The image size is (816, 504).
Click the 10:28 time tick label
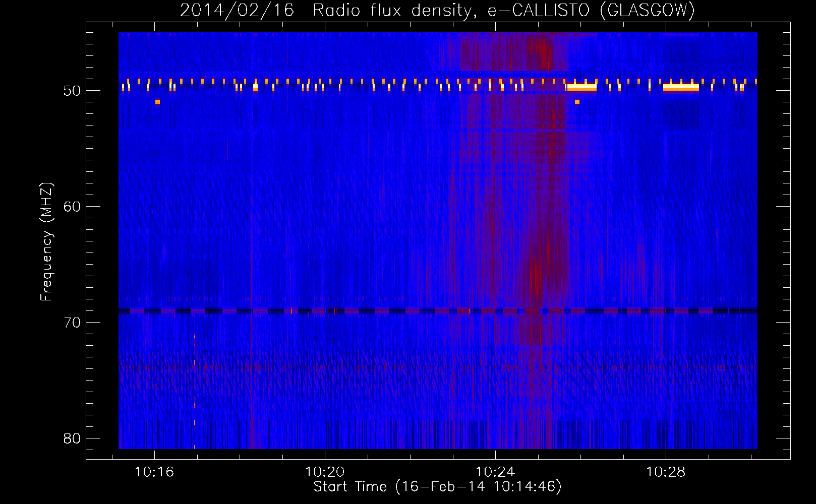666,472
